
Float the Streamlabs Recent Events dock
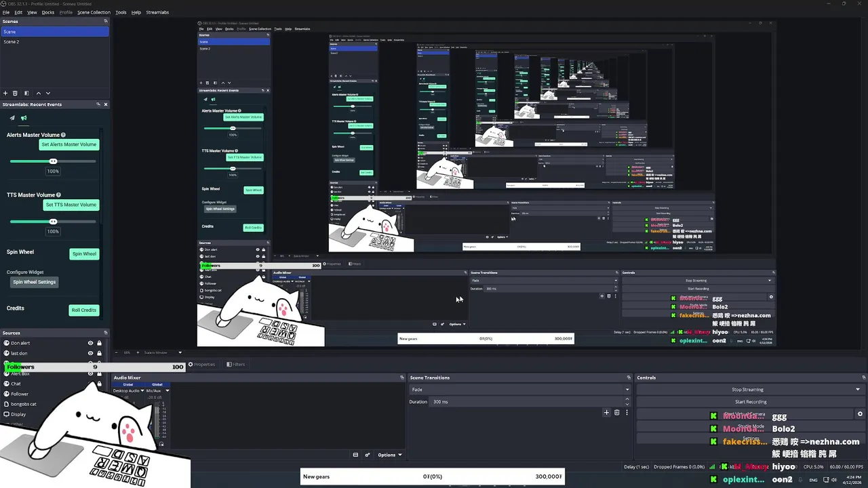pos(98,104)
